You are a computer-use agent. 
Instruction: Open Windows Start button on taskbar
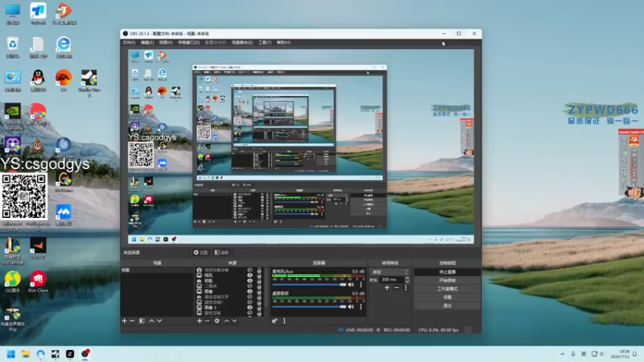tap(10, 354)
